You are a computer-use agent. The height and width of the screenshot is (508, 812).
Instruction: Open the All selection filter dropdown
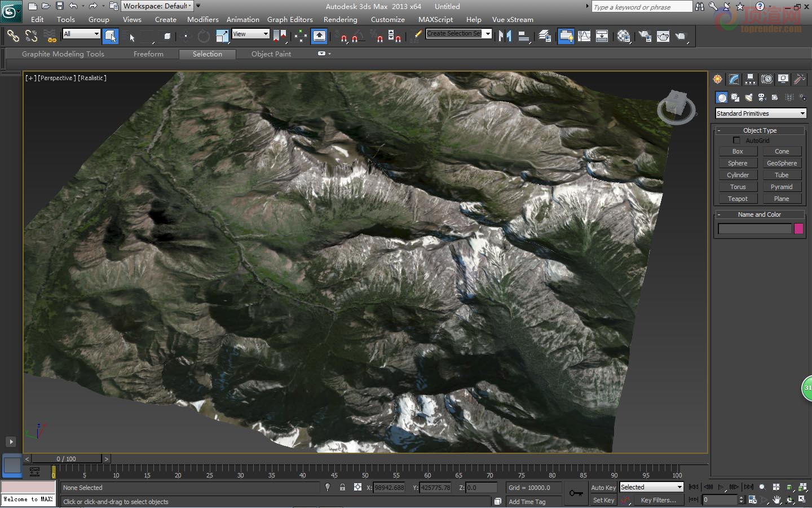(x=81, y=34)
